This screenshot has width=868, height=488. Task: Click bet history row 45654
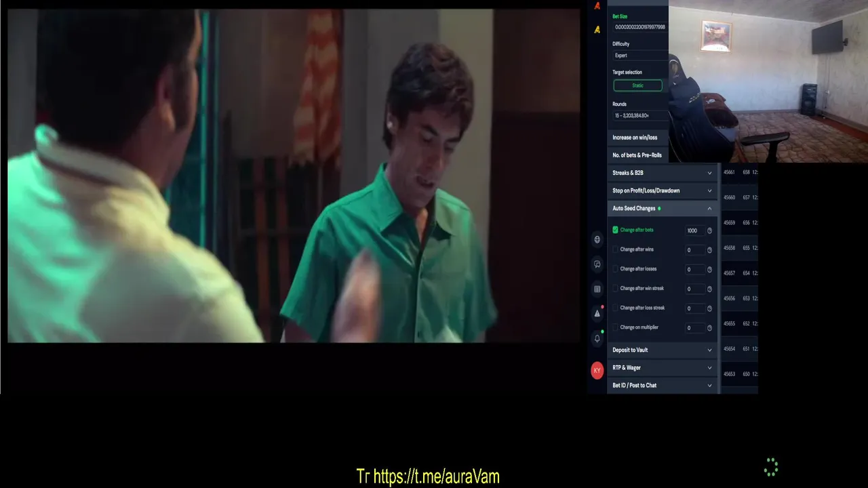click(x=740, y=348)
